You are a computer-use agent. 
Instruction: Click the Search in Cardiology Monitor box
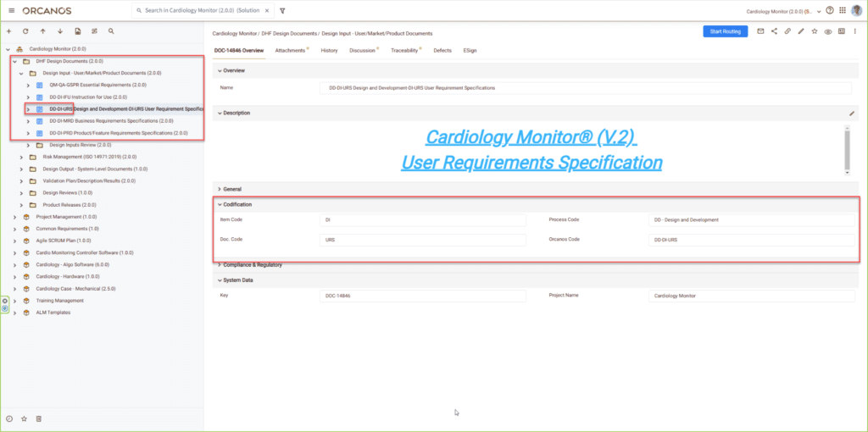coord(202,10)
